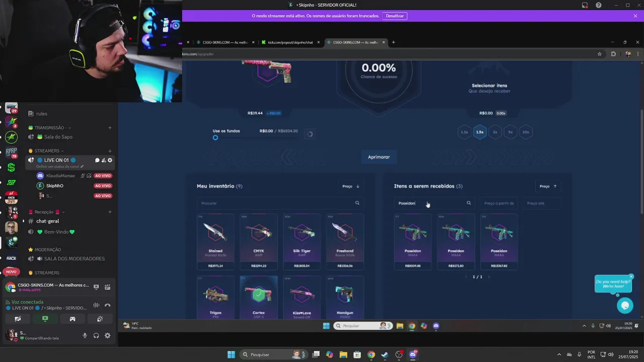
Task: Sort Meu inventário by Preço
Action: pyautogui.click(x=351, y=186)
